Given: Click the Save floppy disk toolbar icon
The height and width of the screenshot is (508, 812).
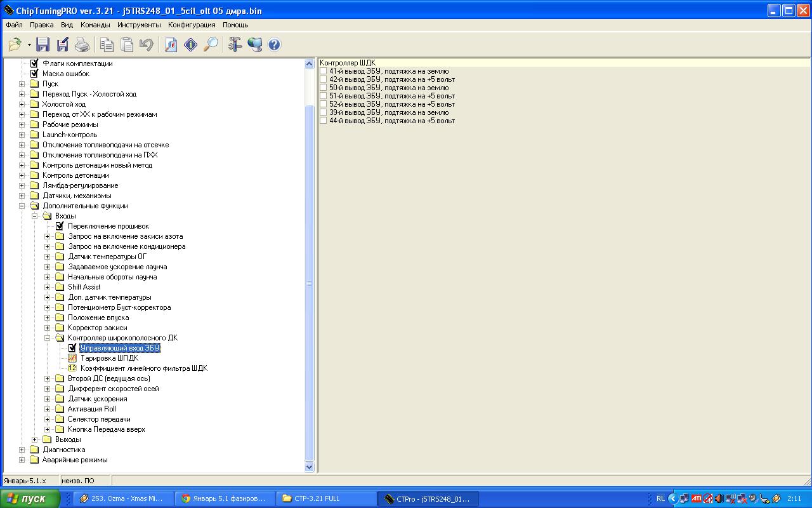Looking at the screenshot, I should click(43, 44).
